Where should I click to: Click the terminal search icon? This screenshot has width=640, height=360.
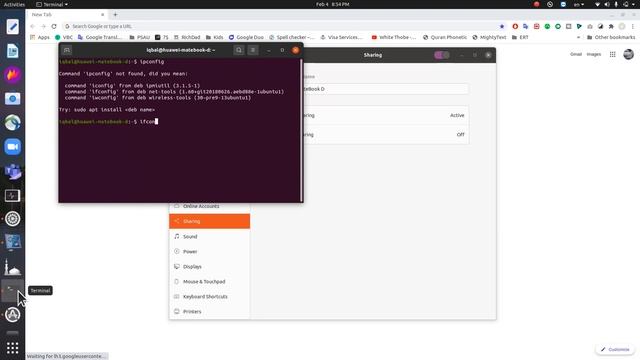(239, 50)
